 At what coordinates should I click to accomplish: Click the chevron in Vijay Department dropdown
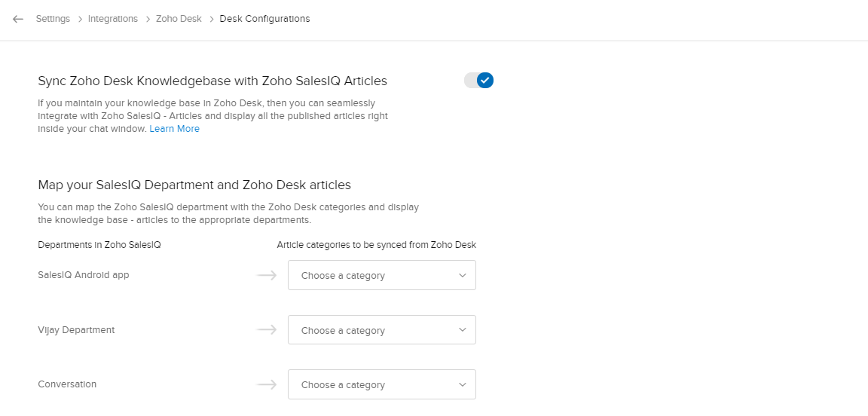463,330
